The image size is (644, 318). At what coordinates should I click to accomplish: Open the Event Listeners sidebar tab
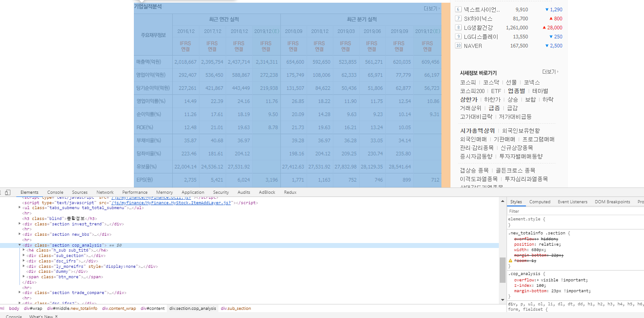point(573,202)
